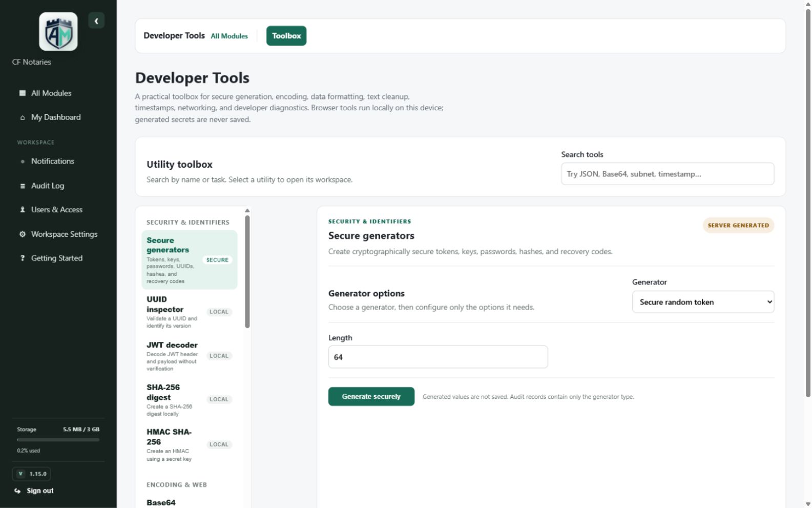The image size is (812, 508).
Task: Click the All Modules breadcrumb link
Action: coord(230,36)
